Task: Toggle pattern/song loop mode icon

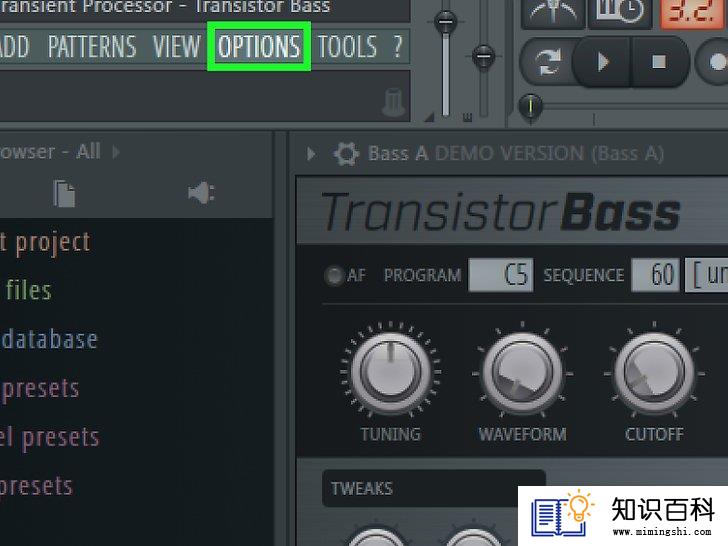Action: pos(547,62)
